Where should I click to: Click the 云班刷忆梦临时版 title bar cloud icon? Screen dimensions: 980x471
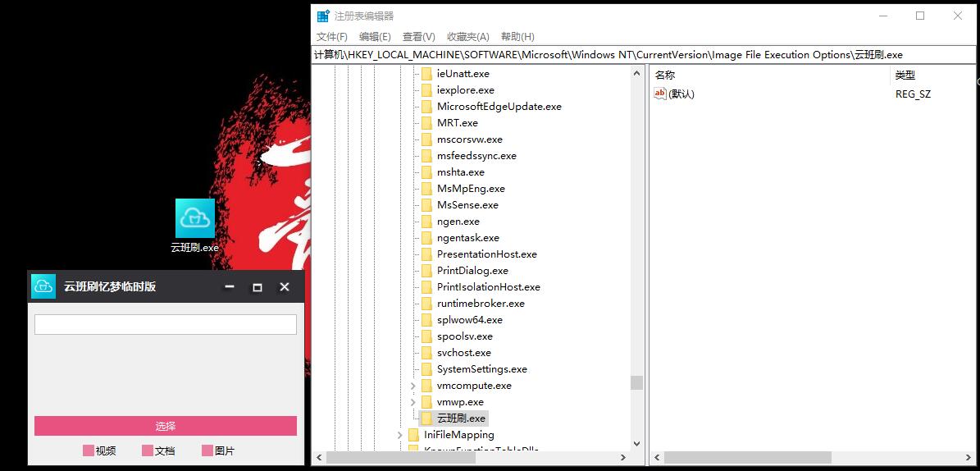pos(43,286)
